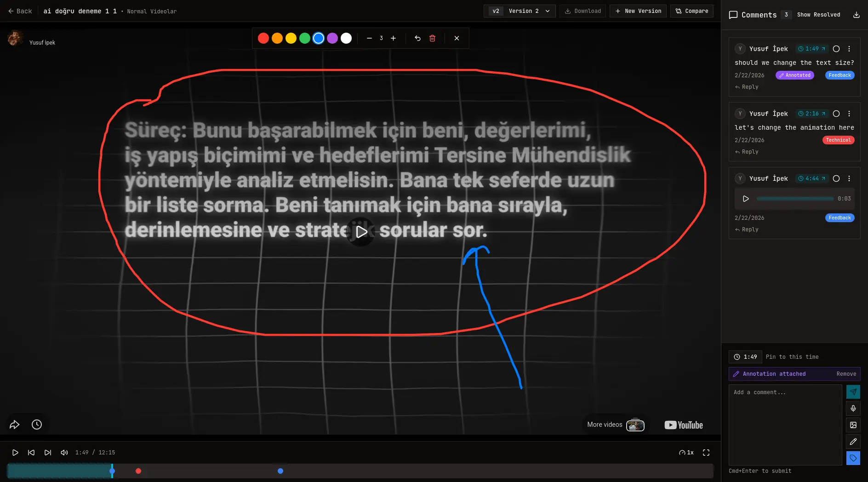Mute the video volume
Viewport: 868px width, 482px height.
pyautogui.click(x=64, y=453)
